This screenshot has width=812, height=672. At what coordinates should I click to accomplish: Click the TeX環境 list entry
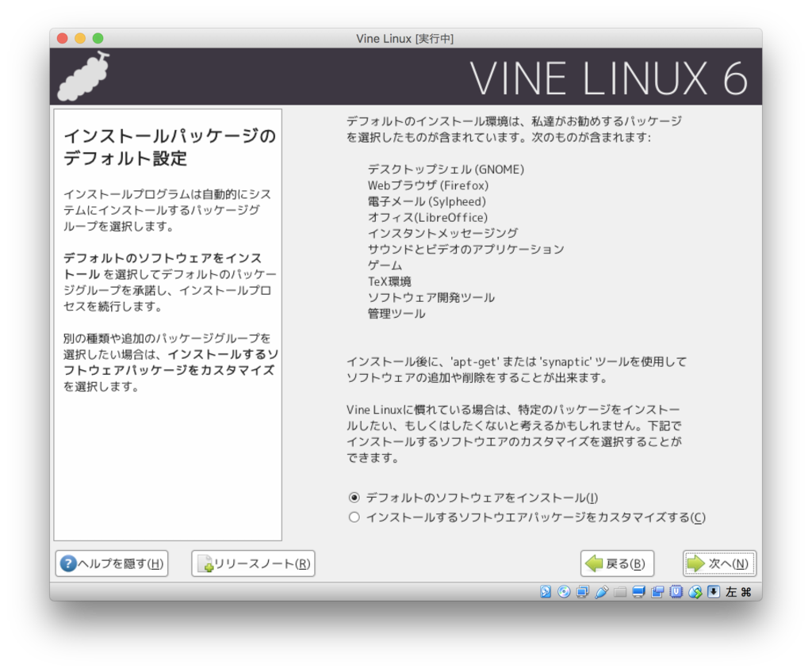[389, 281]
